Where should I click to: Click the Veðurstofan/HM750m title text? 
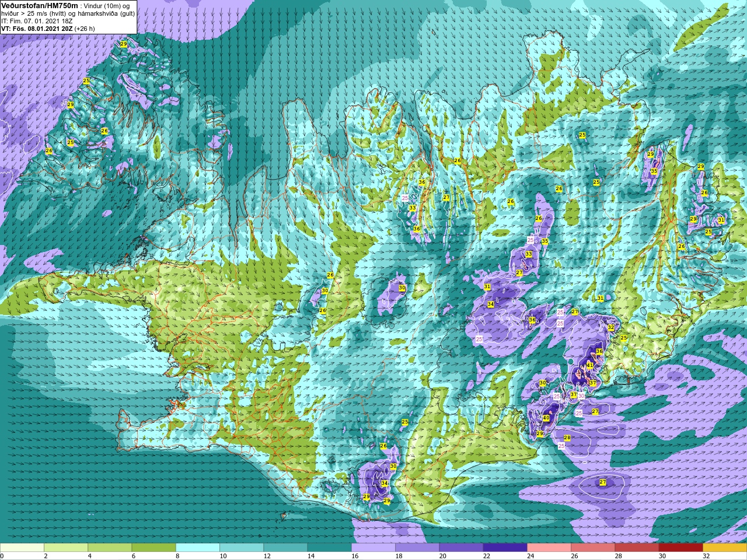39,5
